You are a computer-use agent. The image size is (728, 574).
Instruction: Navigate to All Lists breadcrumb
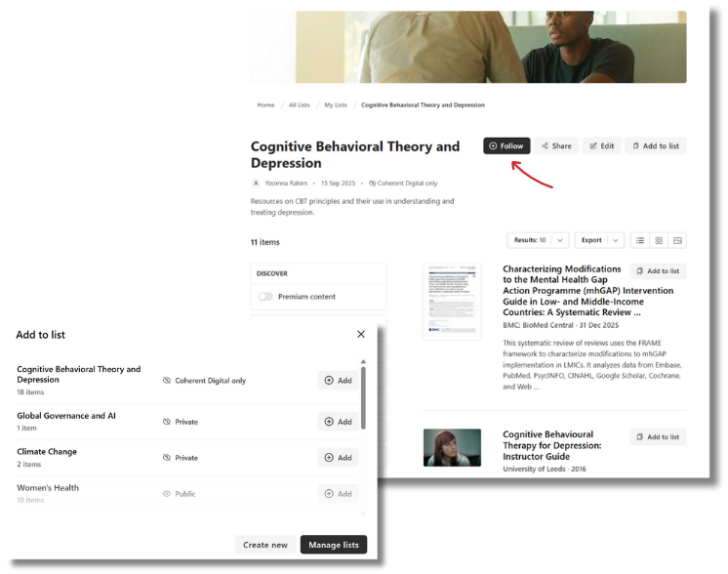[x=299, y=105]
